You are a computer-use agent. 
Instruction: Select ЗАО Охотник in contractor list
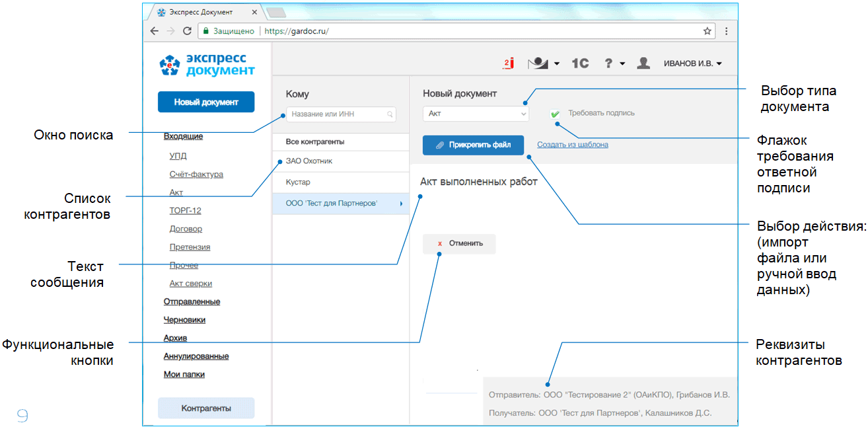(x=309, y=161)
